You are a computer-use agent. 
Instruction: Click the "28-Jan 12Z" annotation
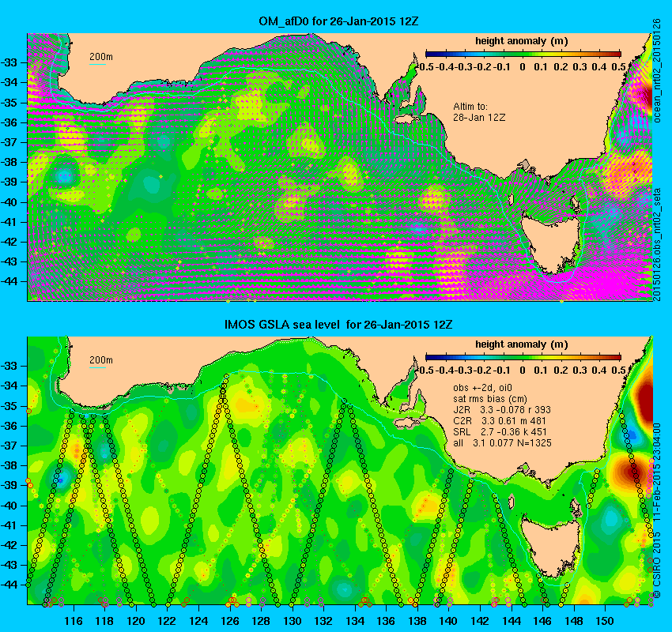(x=479, y=118)
